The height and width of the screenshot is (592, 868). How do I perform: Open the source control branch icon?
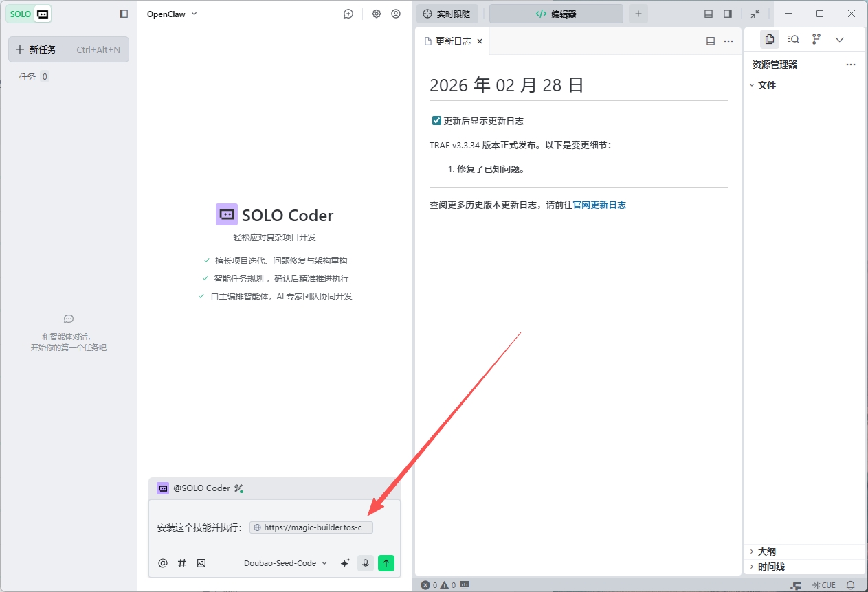(816, 39)
